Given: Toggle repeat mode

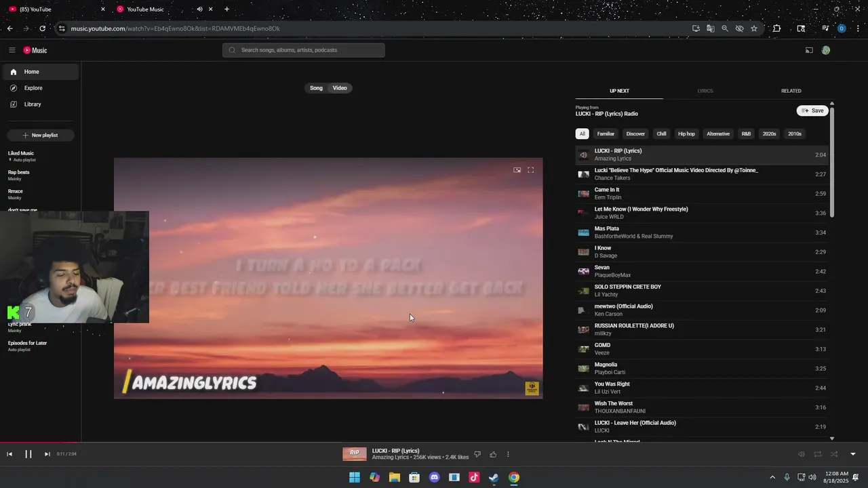Looking at the screenshot, I should click(x=818, y=454).
